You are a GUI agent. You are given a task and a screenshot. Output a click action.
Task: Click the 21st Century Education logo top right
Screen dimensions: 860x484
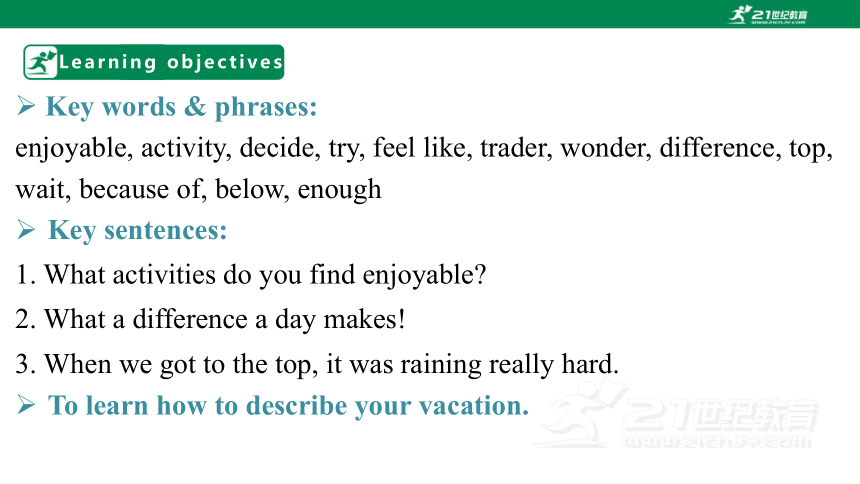(768, 14)
